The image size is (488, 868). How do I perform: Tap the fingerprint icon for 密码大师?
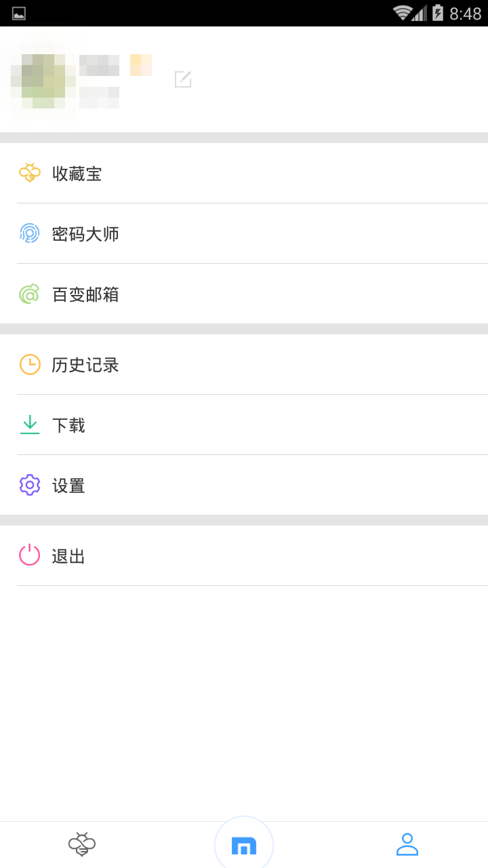click(30, 233)
